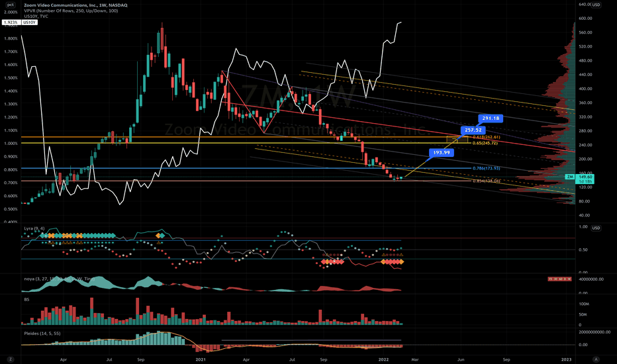Open the main pane USD currency selector
Viewport: 617px width, 364px height.
tap(596, 5)
